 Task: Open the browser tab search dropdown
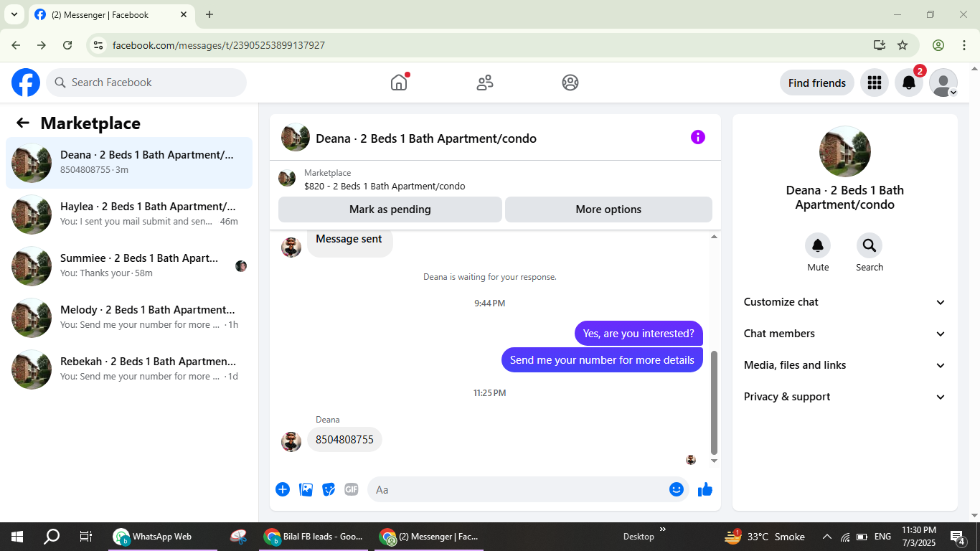14,14
